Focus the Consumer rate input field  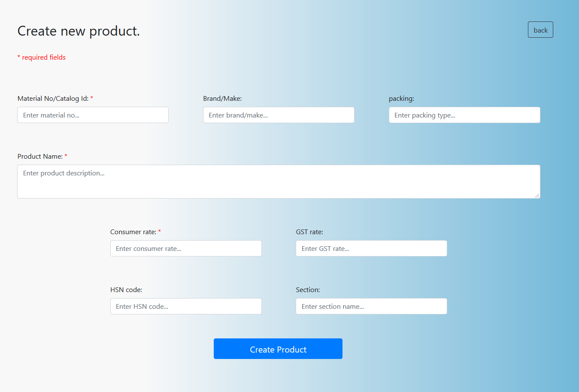(186, 248)
